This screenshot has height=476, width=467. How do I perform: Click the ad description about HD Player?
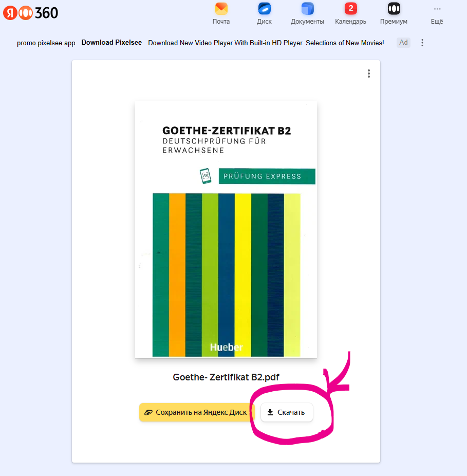click(x=266, y=43)
